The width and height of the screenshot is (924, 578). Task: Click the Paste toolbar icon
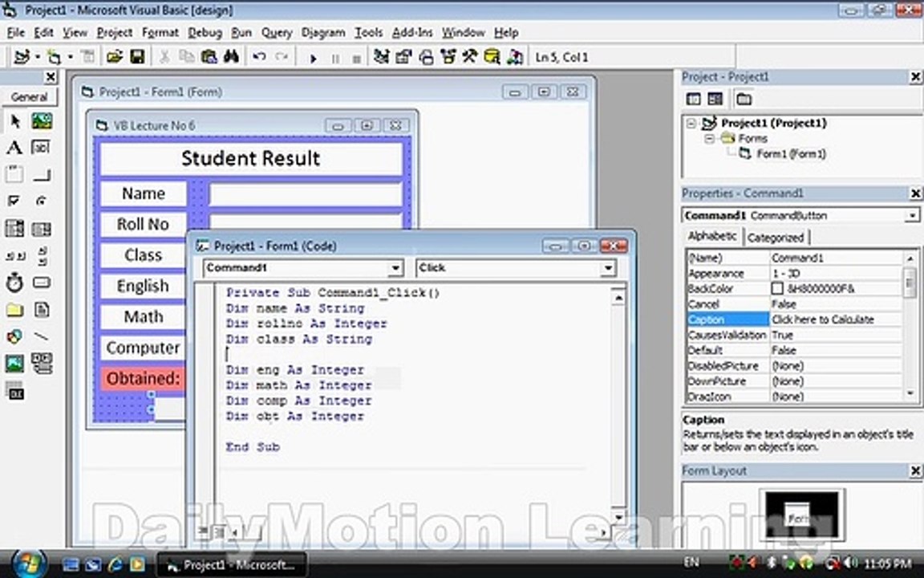pyautogui.click(x=209, y=57)
